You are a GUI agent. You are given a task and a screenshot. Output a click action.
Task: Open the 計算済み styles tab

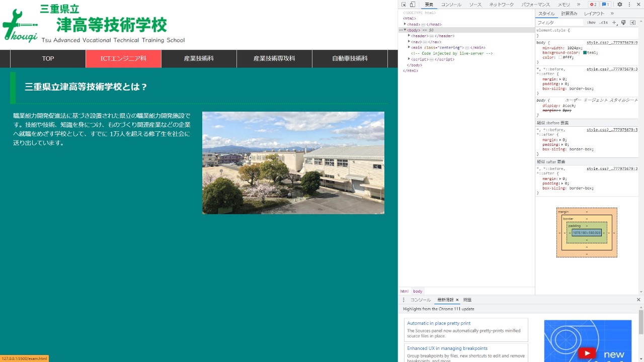coord(569,14)
